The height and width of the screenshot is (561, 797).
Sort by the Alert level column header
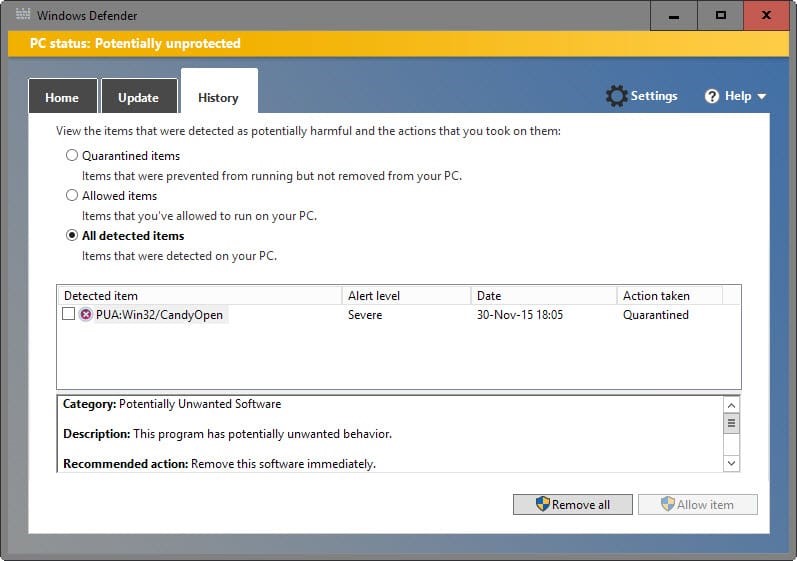(x=406, y=296)
